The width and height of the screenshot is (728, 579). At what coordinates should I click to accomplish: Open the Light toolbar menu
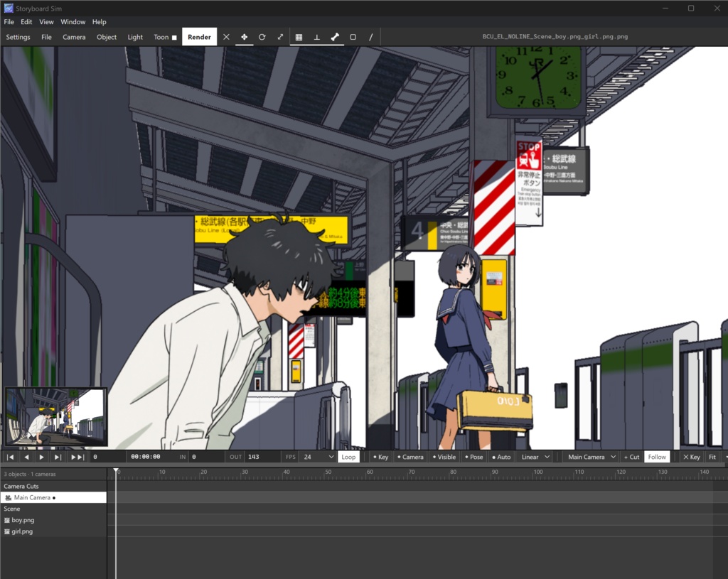135,37
